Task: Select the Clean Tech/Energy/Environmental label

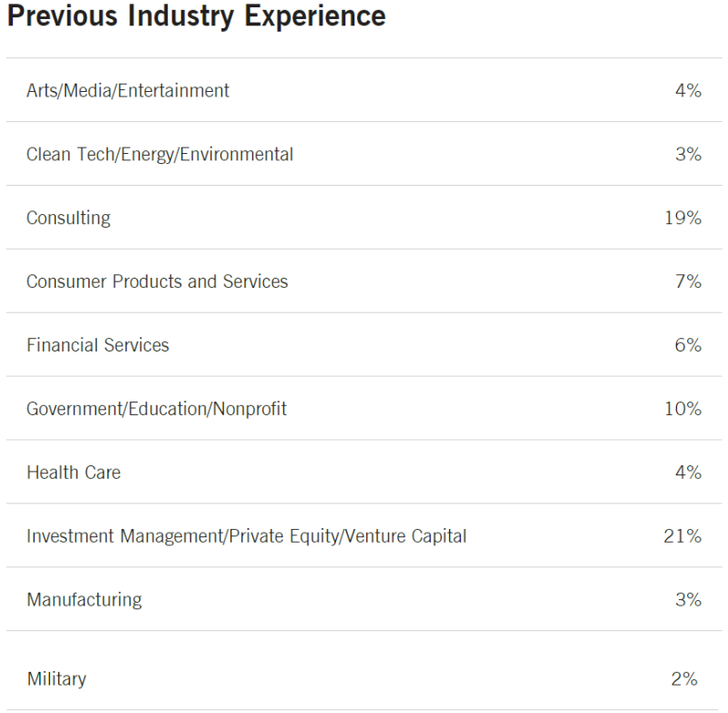Action: 159,155
